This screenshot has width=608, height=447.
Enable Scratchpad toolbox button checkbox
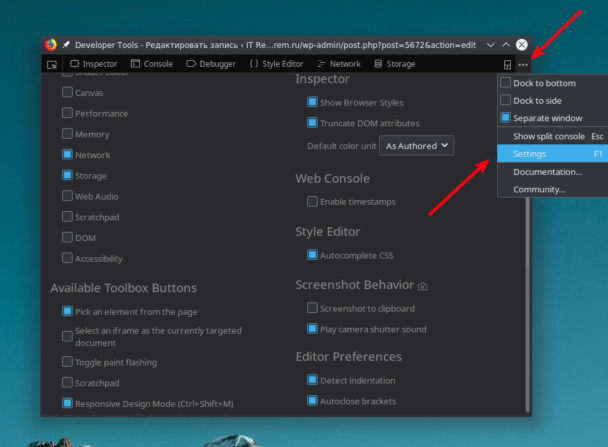point(67,383)
